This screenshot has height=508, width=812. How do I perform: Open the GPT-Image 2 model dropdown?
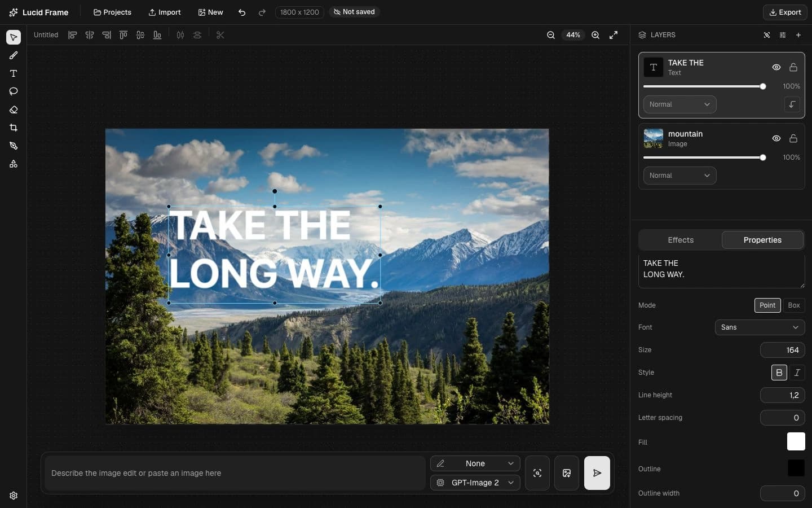[475, 483]
